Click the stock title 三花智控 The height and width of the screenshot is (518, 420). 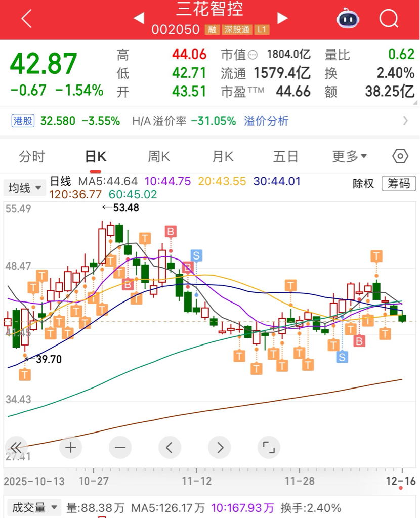coord(209,9)
